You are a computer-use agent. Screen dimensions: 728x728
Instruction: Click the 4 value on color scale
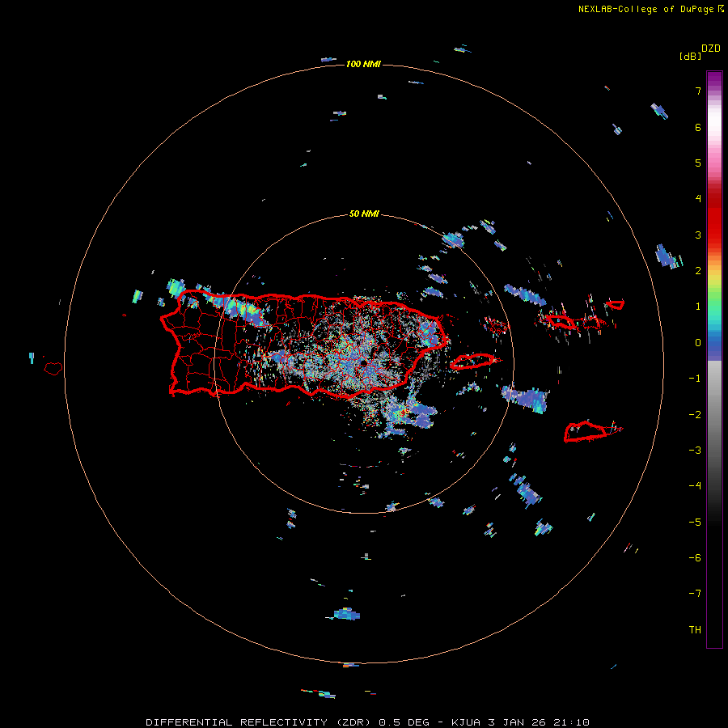click(x=698, y=199)
